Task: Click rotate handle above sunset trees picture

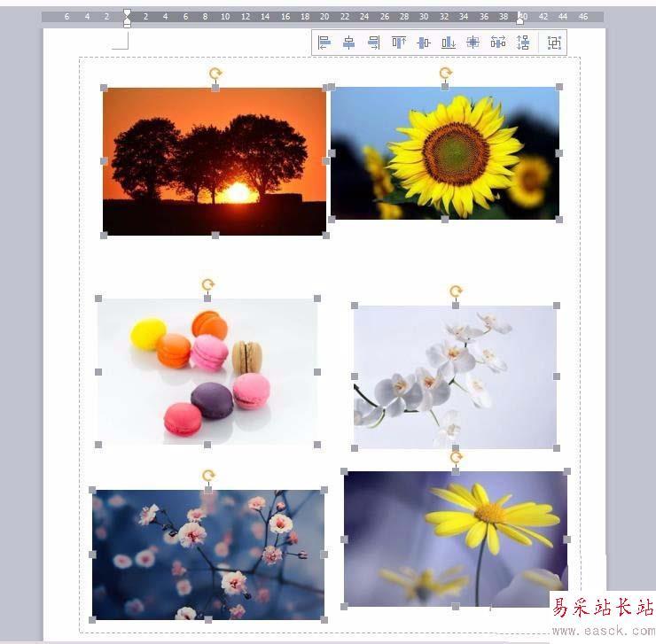Action: [x=215, y=74]
